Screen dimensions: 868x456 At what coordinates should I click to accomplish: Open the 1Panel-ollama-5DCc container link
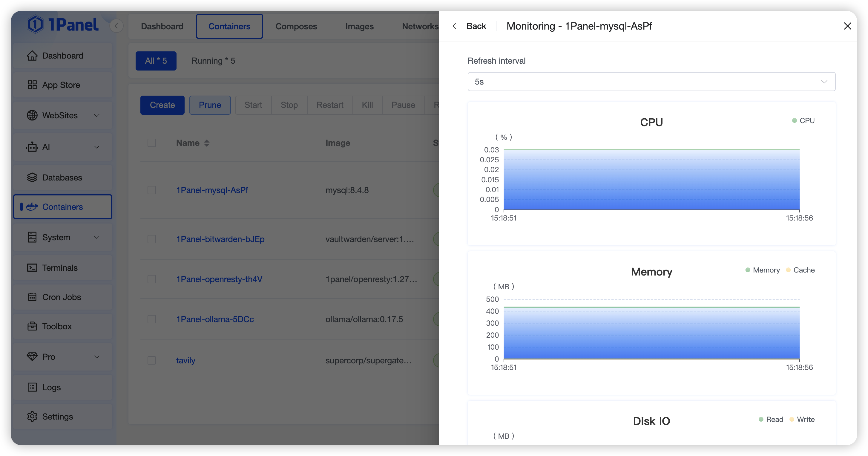coord(215,319)
